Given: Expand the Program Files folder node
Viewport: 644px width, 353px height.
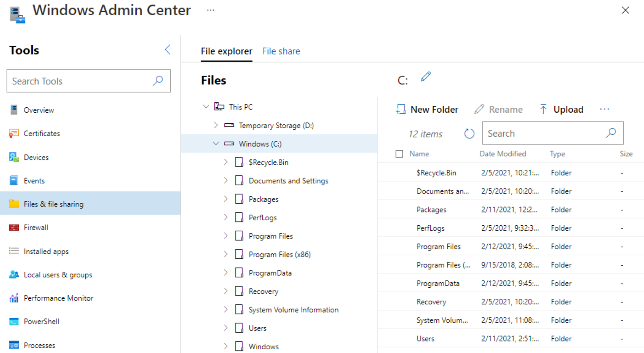Looking at the screenshot, I should [226, 236].
